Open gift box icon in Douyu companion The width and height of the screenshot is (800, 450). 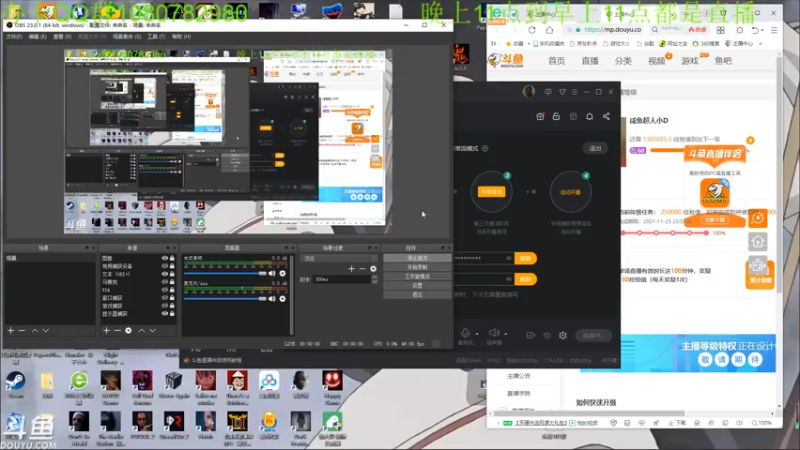[x=540, y=116]
